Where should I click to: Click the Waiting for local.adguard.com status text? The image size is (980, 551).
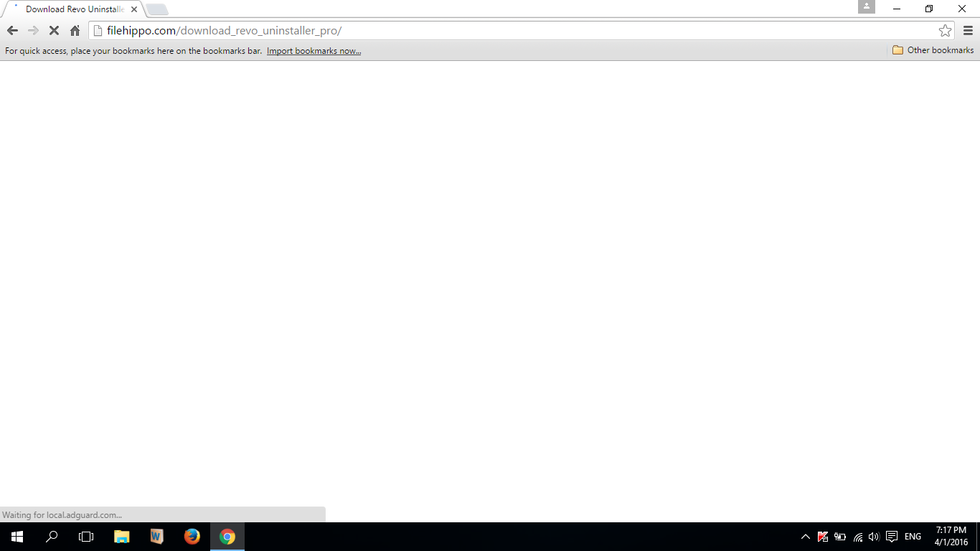[62, 515]
